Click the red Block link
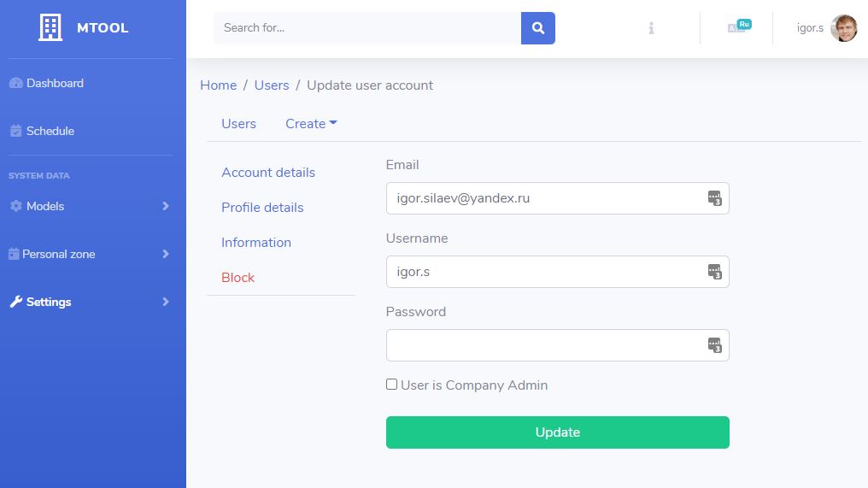The width and height of the screenshot is (868, 488). [238, 278]
